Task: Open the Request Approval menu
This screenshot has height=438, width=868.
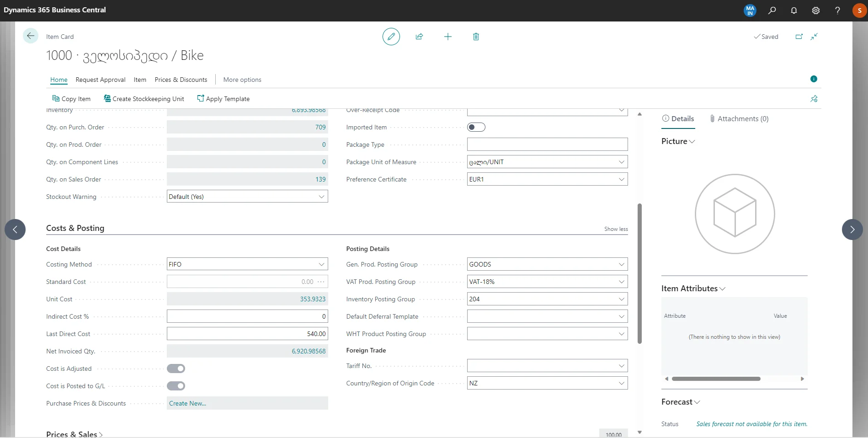Action: [x=100, y=80]
